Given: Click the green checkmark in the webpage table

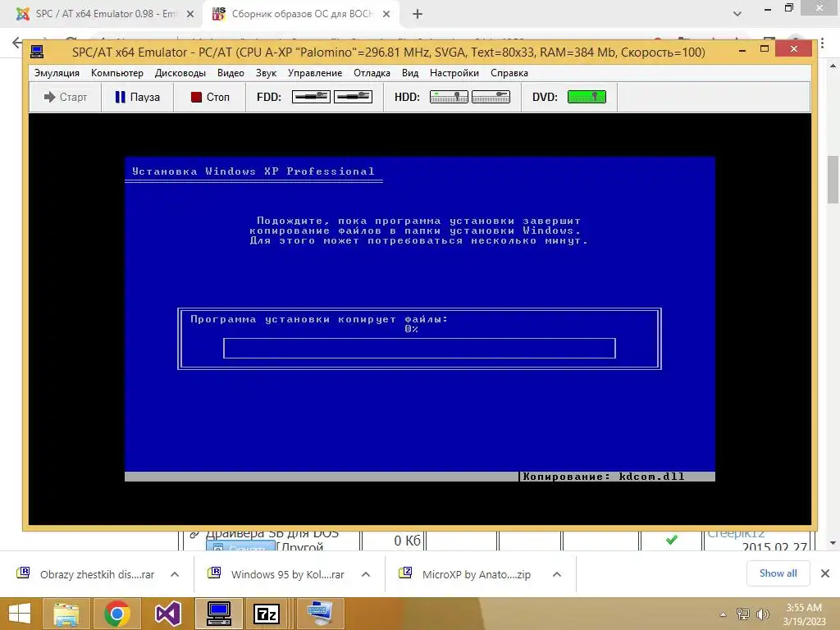Looking at the screenshot, I should point(671,540).
